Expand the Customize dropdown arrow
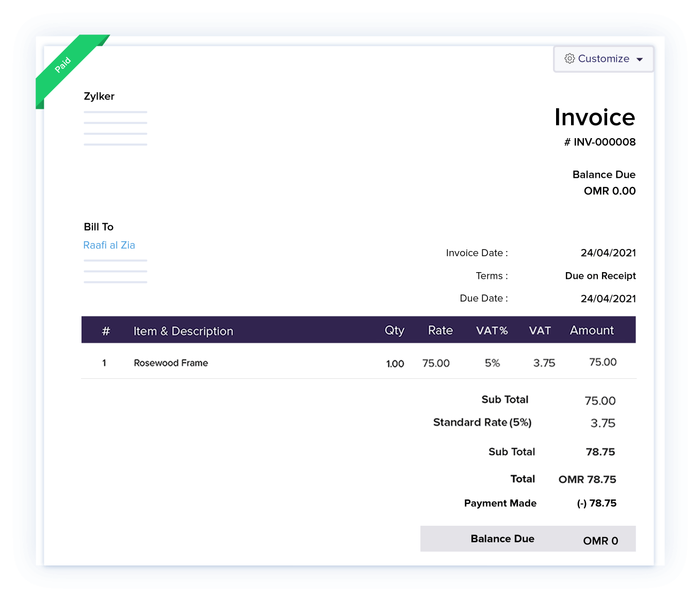The height and width of the screenshot is (601, 700). point(640,59)
